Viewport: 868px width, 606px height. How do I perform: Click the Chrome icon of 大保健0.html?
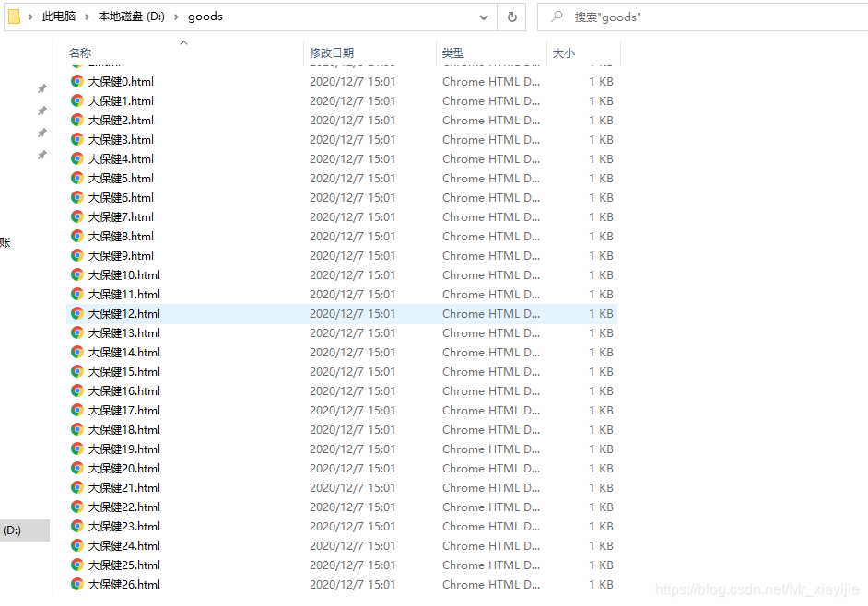[x=77, y=81]
